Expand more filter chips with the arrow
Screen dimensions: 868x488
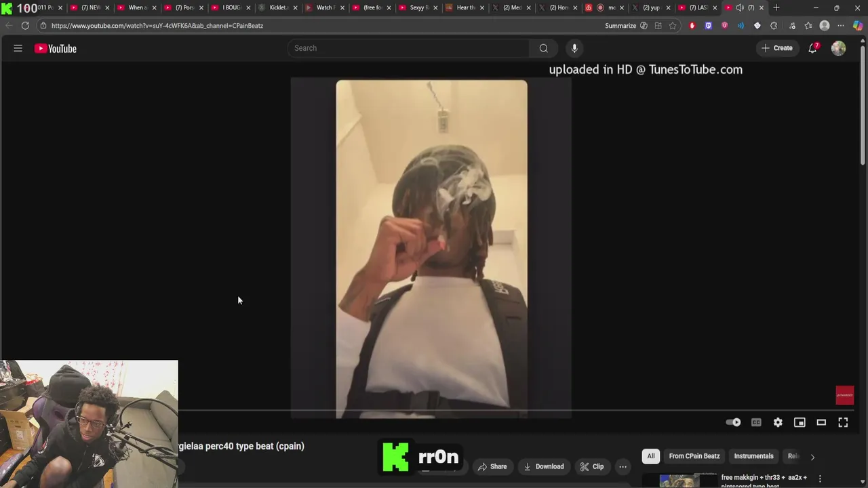tap(812, 457)
